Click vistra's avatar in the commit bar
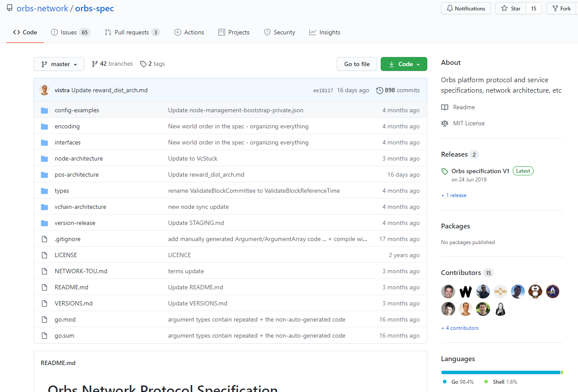The image size is (578, 392). tap(44, 90)
